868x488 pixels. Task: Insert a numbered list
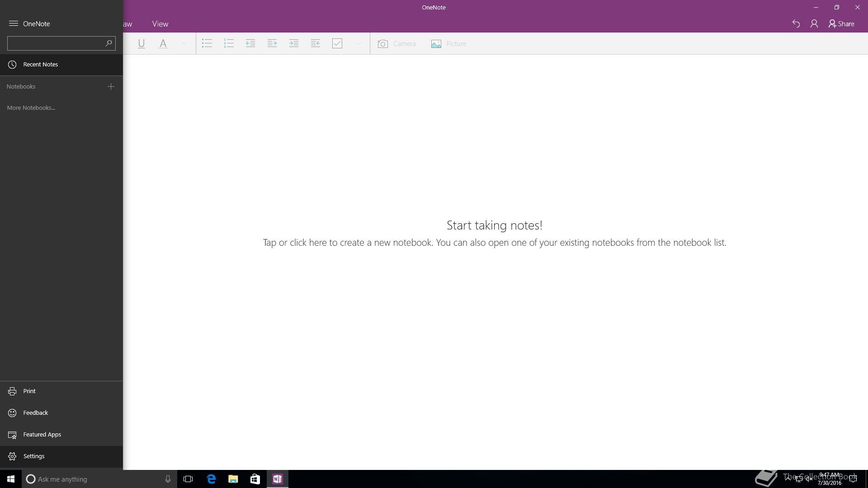pos(229,44)
